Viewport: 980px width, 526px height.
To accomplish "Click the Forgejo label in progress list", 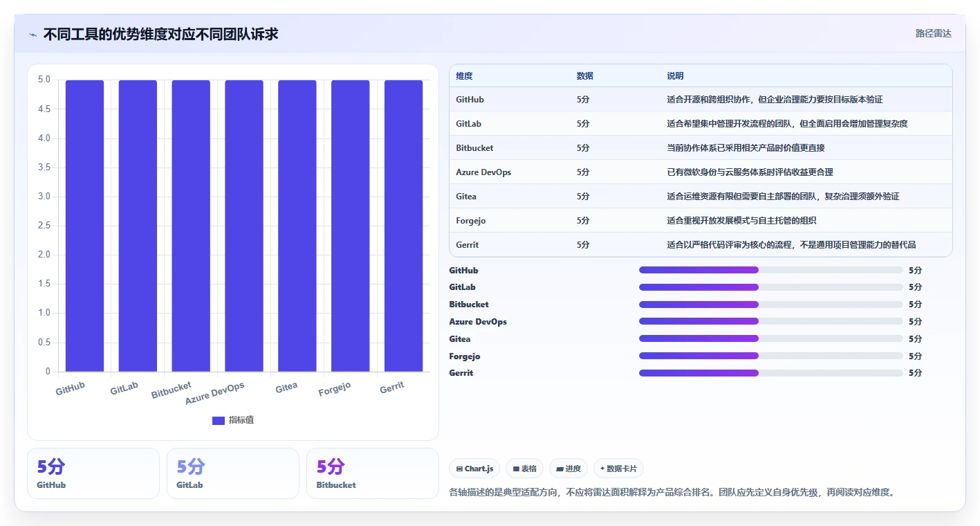I will [x=465, y=356].
